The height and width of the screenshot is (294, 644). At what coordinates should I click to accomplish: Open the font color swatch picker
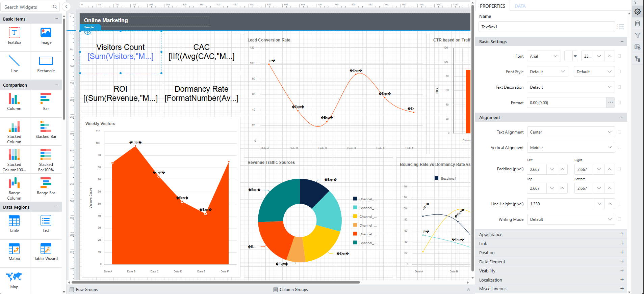[x=571, y=56]
